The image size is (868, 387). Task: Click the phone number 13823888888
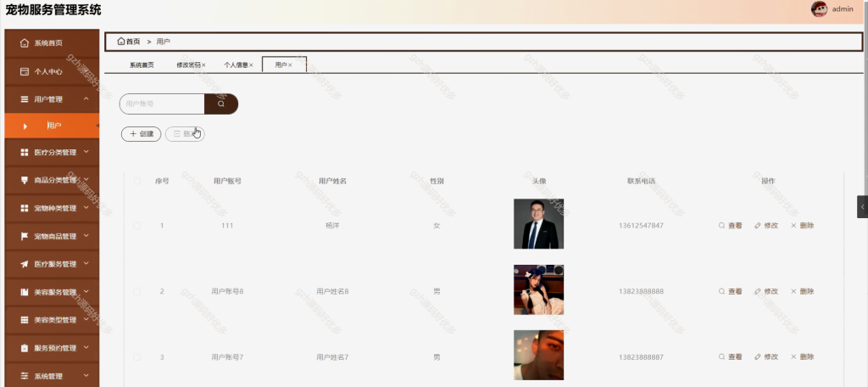pos(641,291)
